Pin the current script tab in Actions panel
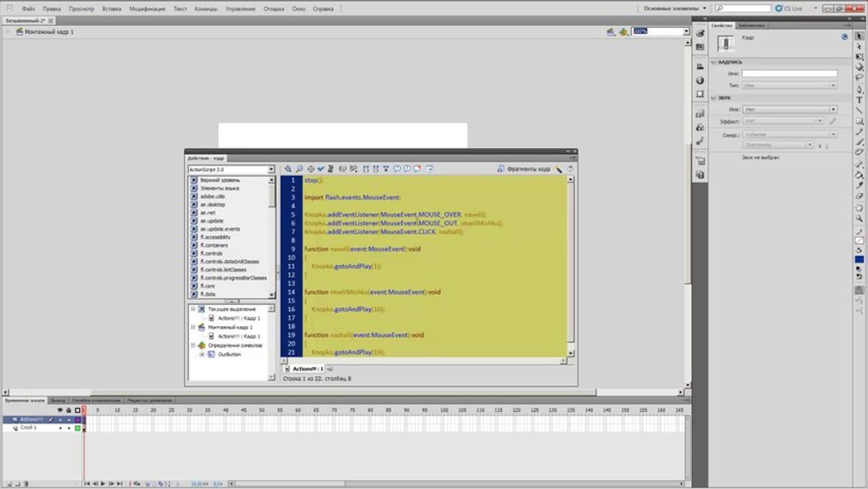The image size is (868, 489). click(330, 369)
